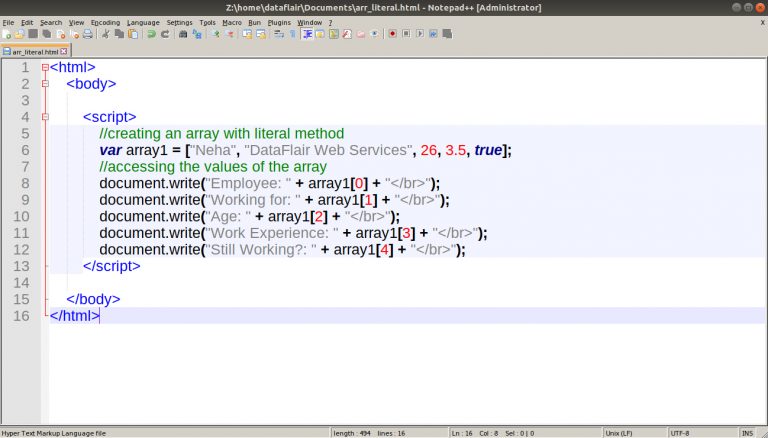The image size is (768, 438).
Task: Close the arr_literal.html tab with its X
Action: click(x=64, y=51)
